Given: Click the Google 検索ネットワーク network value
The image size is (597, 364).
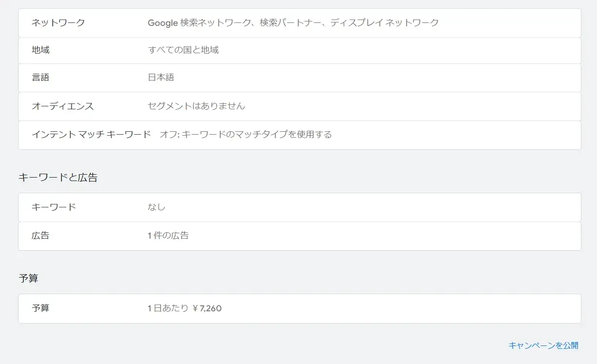Looking at the screenshot, I should [x=293, y=22].
